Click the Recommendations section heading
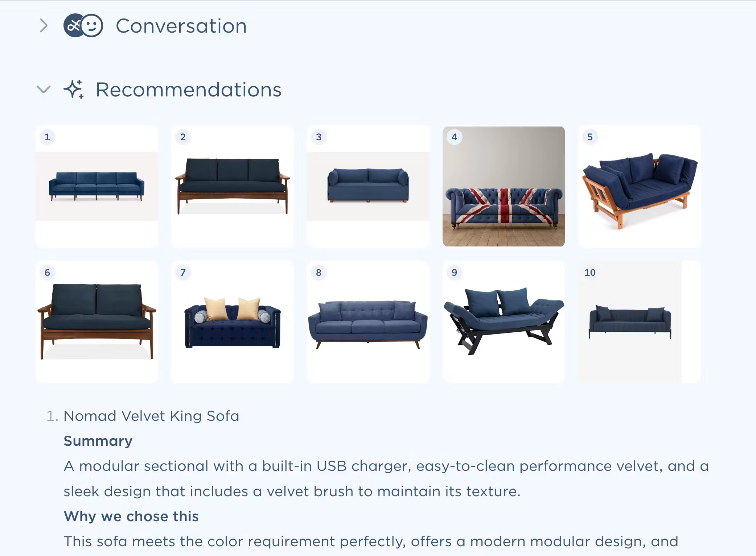This screenshot has height=556, width=756. [x=188, y=90]
